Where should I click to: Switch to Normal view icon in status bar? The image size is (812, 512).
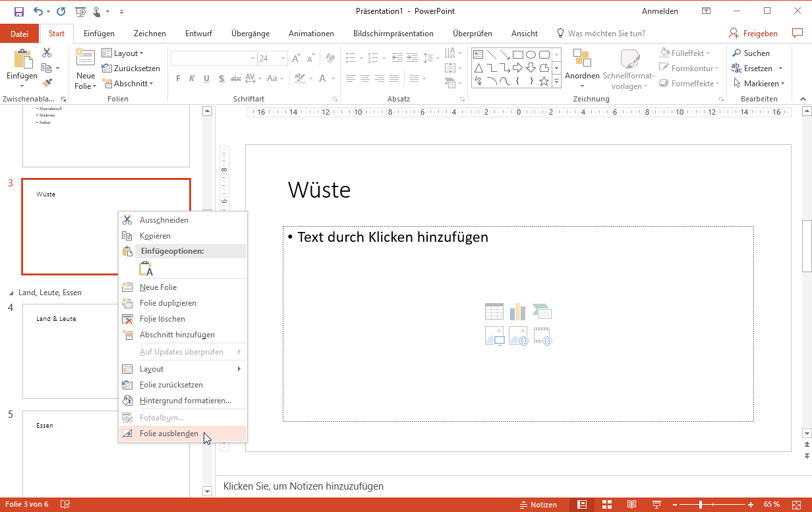point(581,505)
